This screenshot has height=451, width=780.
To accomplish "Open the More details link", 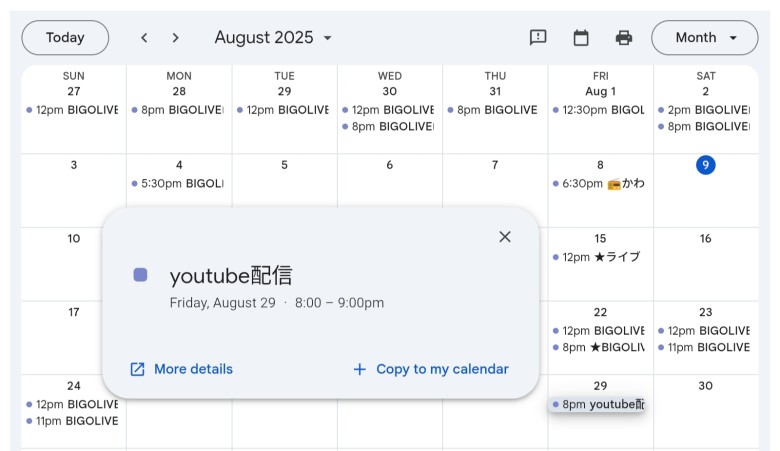I will point(193,369).
